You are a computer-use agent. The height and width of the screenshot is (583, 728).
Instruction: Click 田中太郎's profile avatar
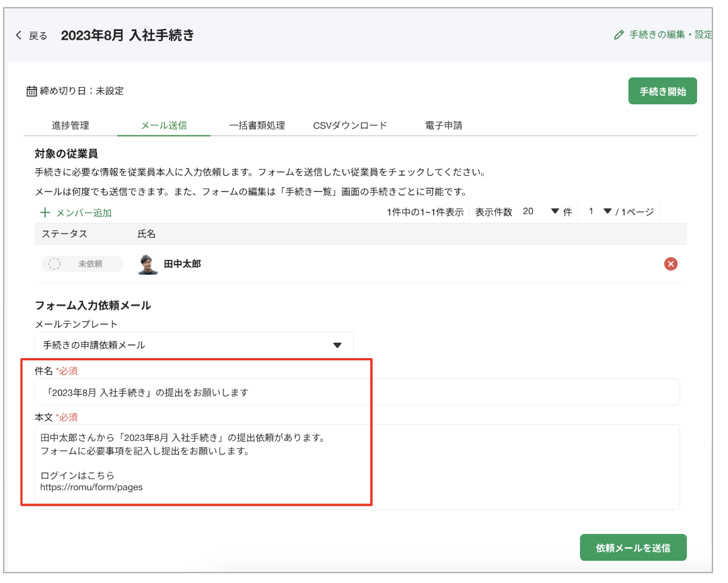(147, 264)
